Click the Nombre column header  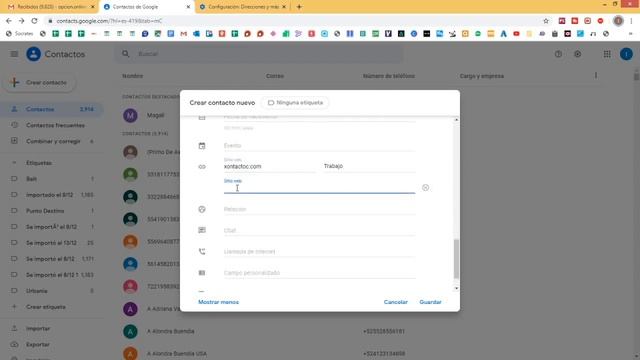click(x=133, y=76)
